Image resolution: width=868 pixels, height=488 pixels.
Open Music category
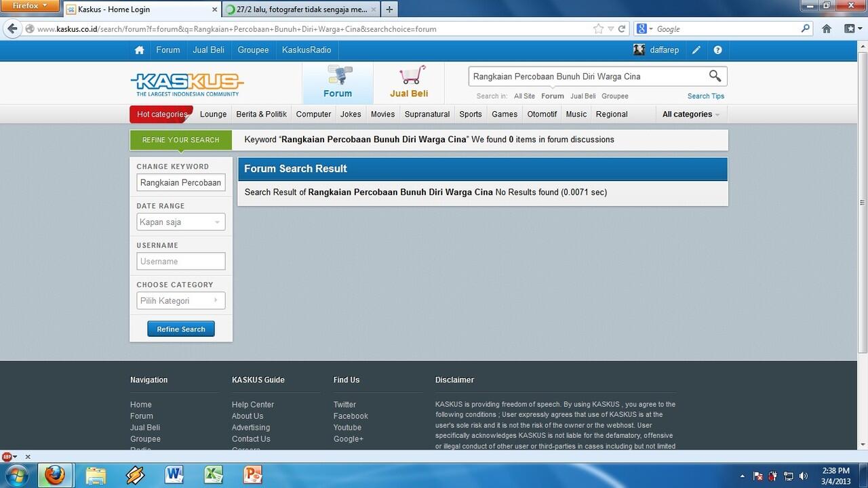click(x=576, y=115)
